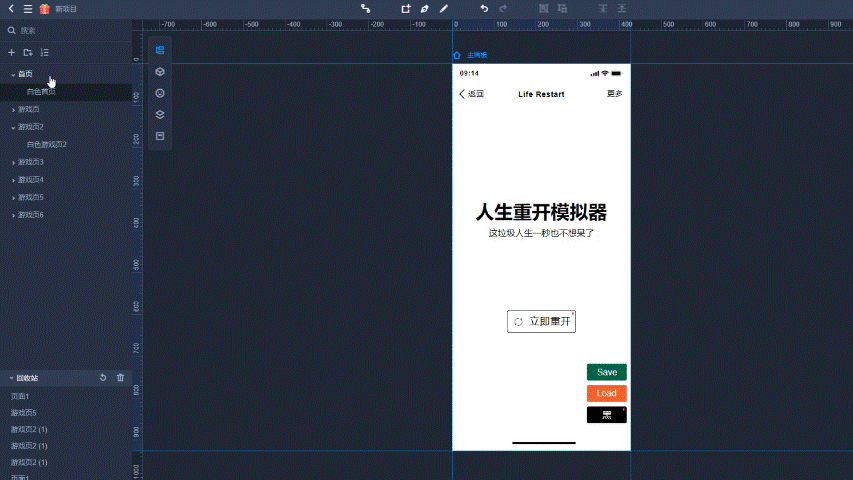The width and height of the screenshot is (853, 480).
Task: Select the add artboard tool
Action: click(406, 9)
